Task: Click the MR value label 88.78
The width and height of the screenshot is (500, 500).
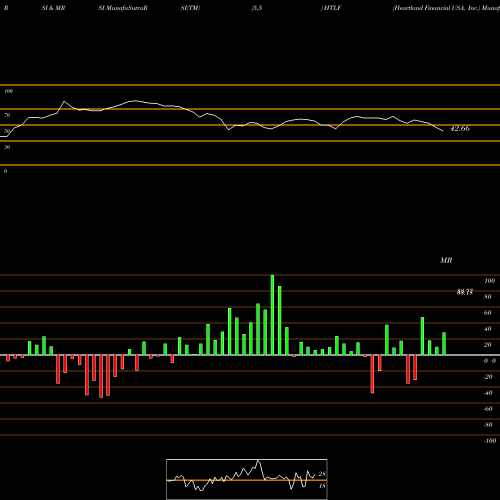Action: pyautogui.click(x=465, y=292)
